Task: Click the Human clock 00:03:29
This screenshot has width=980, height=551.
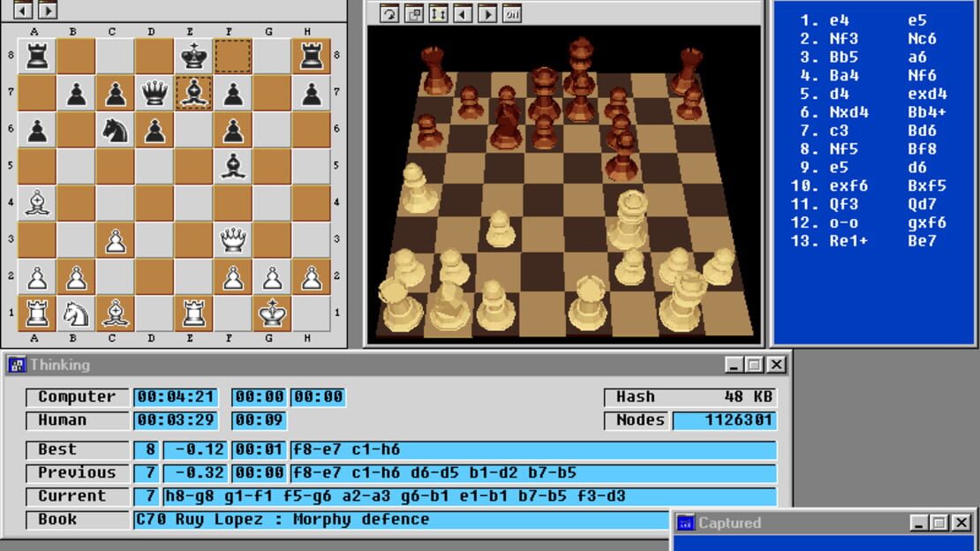Action: pos(176,420)
